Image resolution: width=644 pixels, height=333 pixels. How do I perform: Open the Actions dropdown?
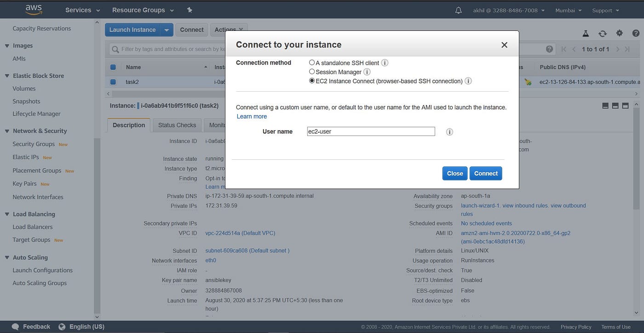click(x=229, y=30)
